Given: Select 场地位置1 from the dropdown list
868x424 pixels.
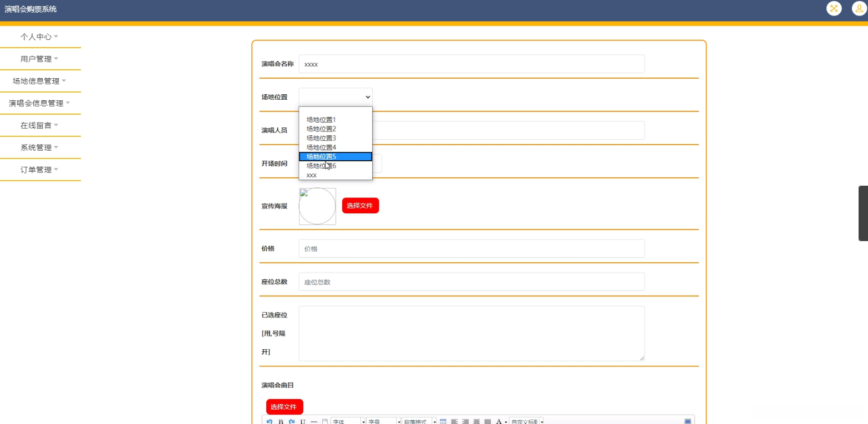Looking at the screenshot, I should click(x=336, y=120).
